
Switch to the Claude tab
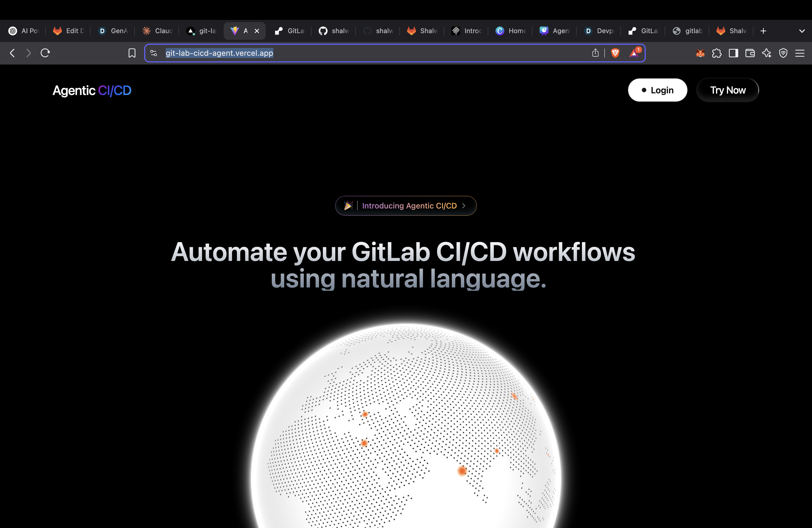click(x=157, y=31)
